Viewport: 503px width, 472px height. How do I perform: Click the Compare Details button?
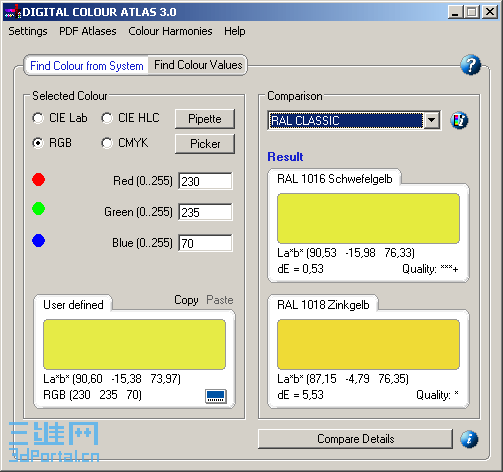pos(355,439)
